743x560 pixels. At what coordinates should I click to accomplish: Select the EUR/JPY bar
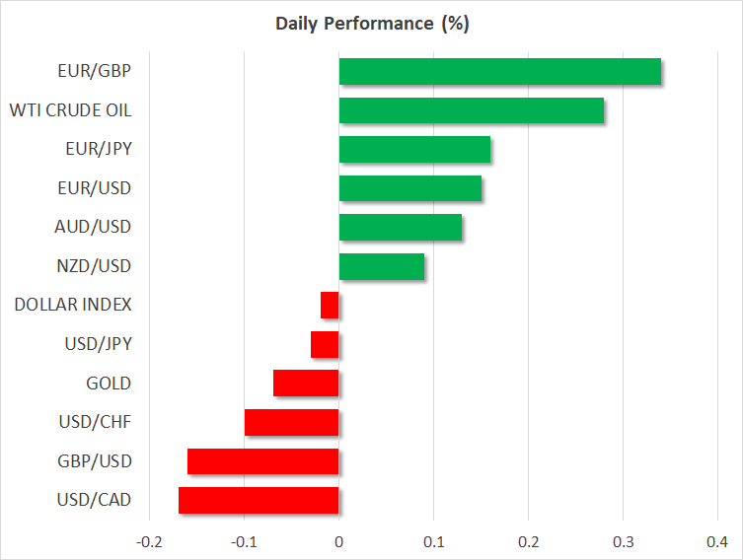pyautogui.click(x=414, y=150)
